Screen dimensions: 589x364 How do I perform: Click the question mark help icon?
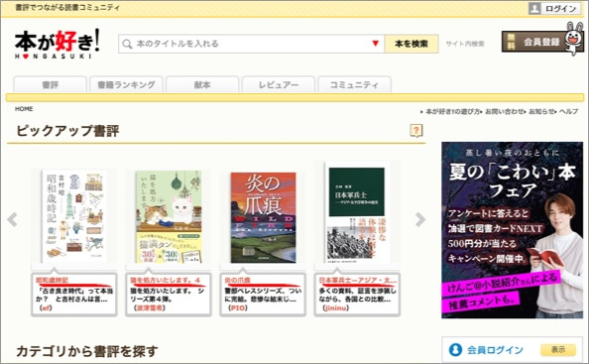(x=415, y=131)
